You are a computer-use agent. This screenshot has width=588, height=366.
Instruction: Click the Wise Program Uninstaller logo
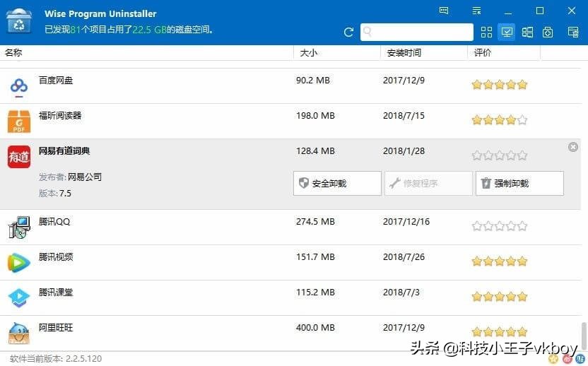19,21
